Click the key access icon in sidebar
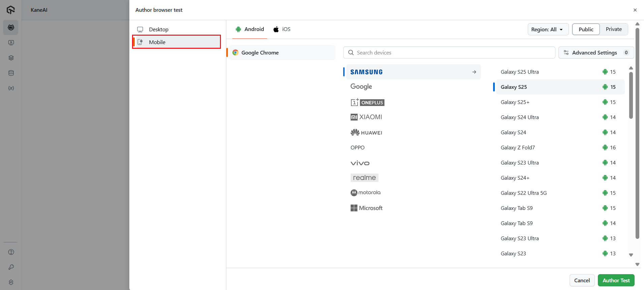The height and width of the screenshot is (290, 644). pos(11,267)
